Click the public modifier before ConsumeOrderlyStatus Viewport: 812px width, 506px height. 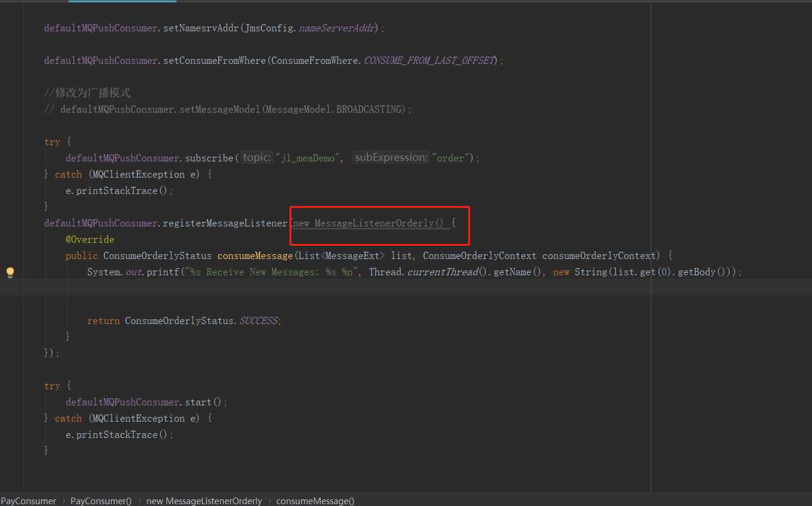point(82,256)
